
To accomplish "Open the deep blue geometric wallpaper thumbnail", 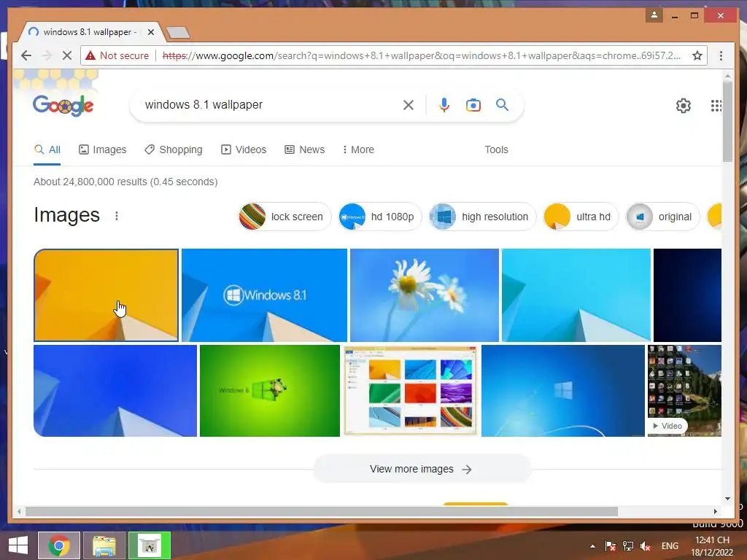I will coord(115,391).
